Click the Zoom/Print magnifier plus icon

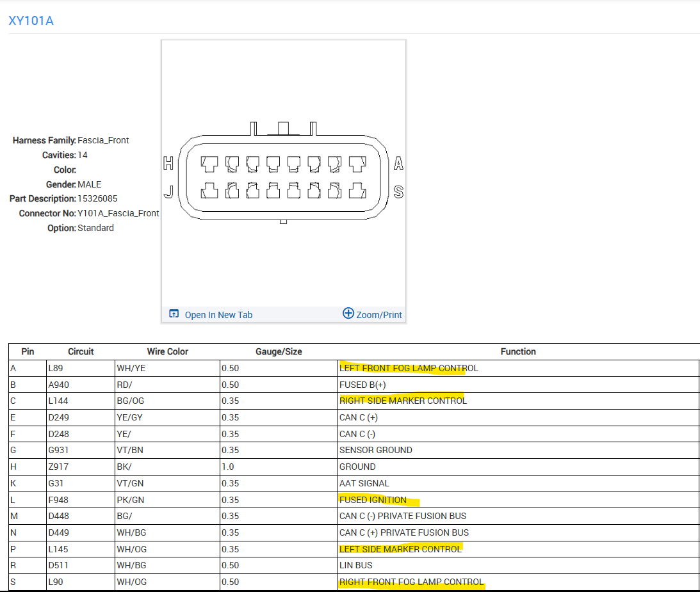(348, 313)
